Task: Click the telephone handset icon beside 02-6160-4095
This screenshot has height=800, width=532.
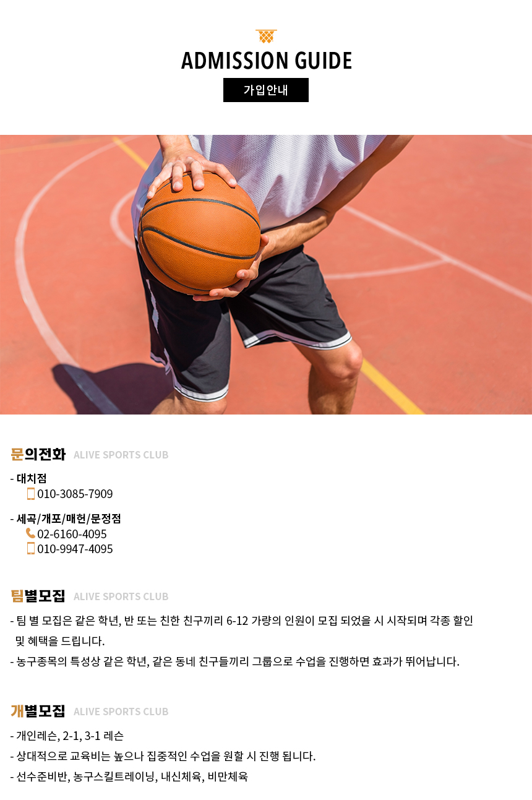Action: coord(31,533)
